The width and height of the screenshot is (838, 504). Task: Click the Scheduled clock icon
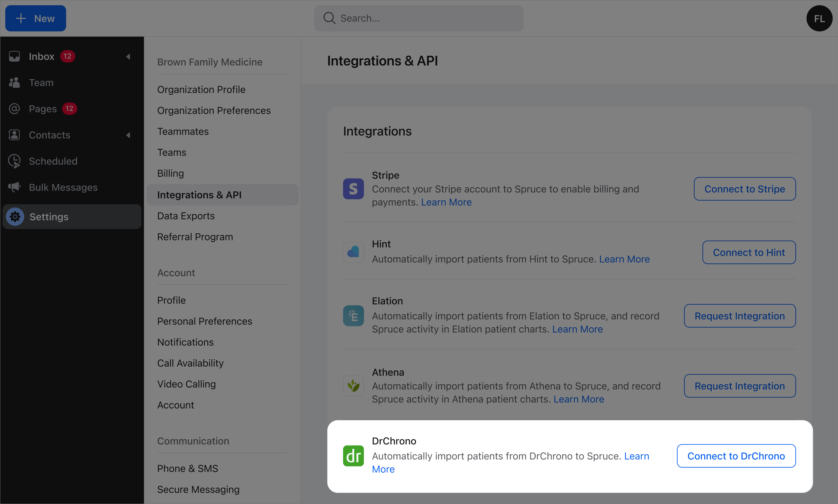click(14, 161)
